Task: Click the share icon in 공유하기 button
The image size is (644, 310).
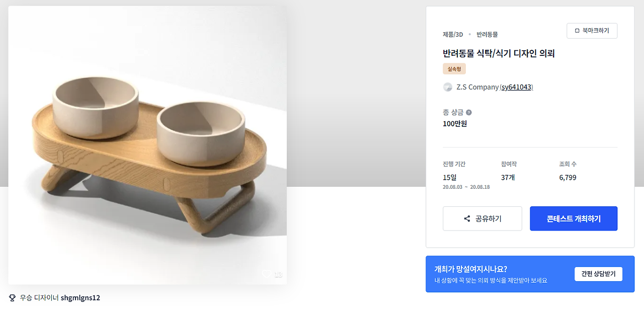Action: pos(467,219)
